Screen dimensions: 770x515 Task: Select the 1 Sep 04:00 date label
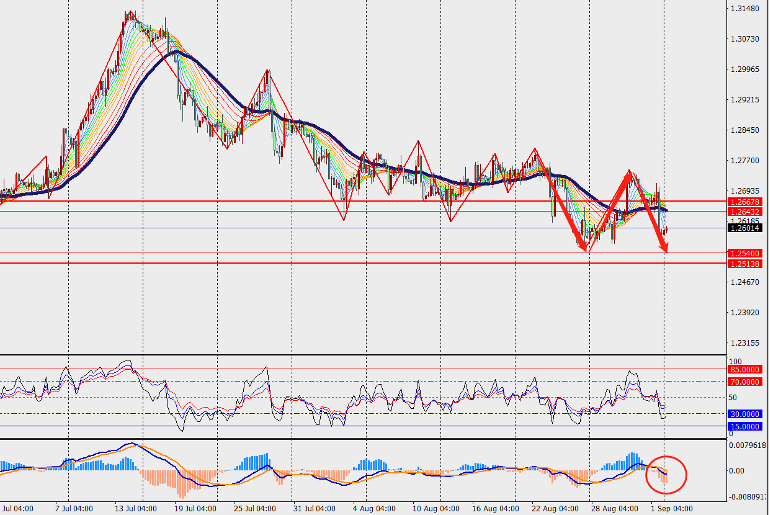tap(672, 508)
